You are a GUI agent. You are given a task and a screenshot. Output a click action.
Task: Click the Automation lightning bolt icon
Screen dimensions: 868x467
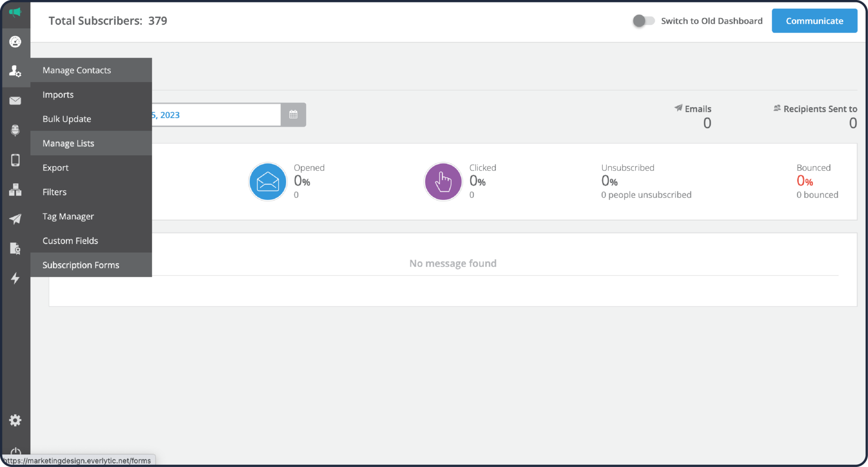click(15, 278)
